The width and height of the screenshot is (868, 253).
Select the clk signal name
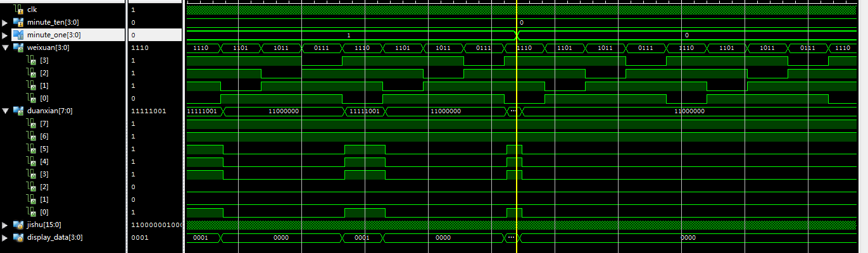click(x=32, y=9)
